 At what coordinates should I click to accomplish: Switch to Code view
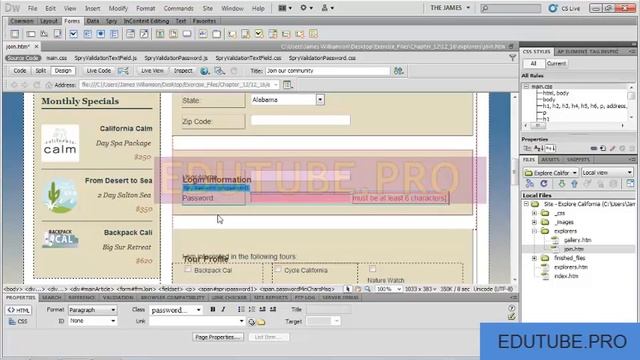click(20, 71)
